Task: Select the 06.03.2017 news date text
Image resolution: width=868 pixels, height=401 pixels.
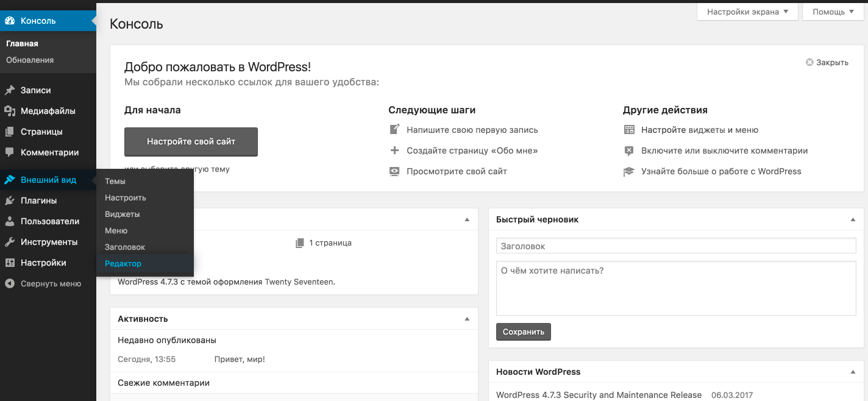Action: coord(733,395)
